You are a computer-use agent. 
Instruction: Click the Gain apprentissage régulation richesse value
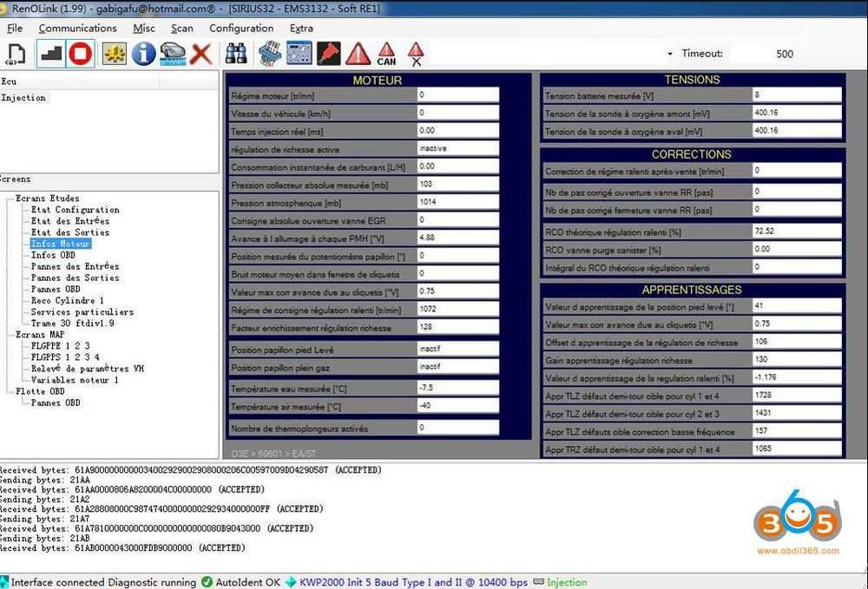pyautogui.click(x=797, y=359)
